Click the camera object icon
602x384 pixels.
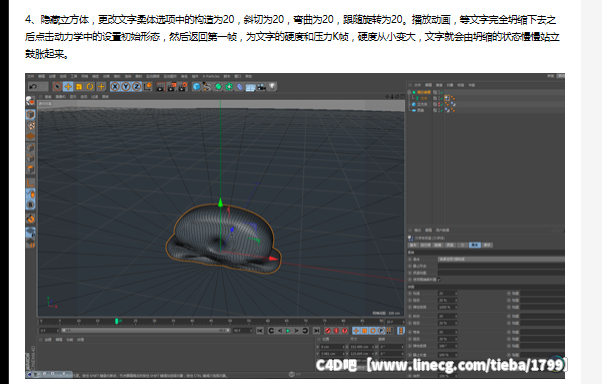coord(261,87)
